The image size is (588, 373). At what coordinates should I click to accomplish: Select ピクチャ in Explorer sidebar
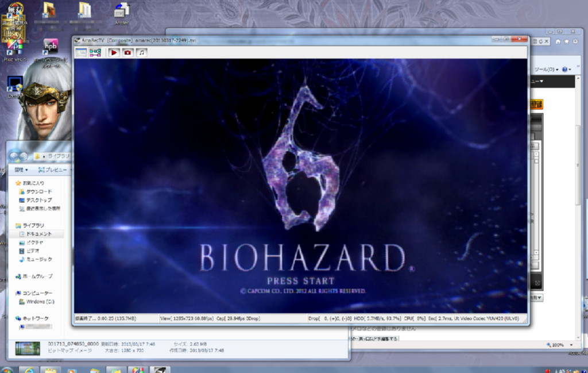point(31,243)
